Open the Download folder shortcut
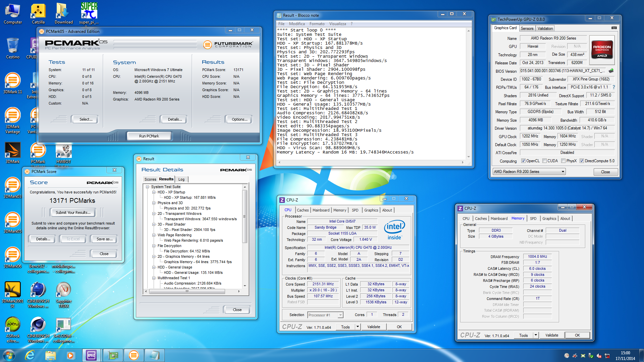644x362 pixels. (63, 14)
